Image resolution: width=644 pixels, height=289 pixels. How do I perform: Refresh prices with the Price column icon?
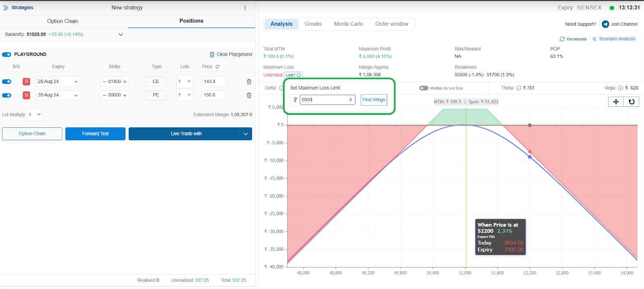tap(218, 67)
